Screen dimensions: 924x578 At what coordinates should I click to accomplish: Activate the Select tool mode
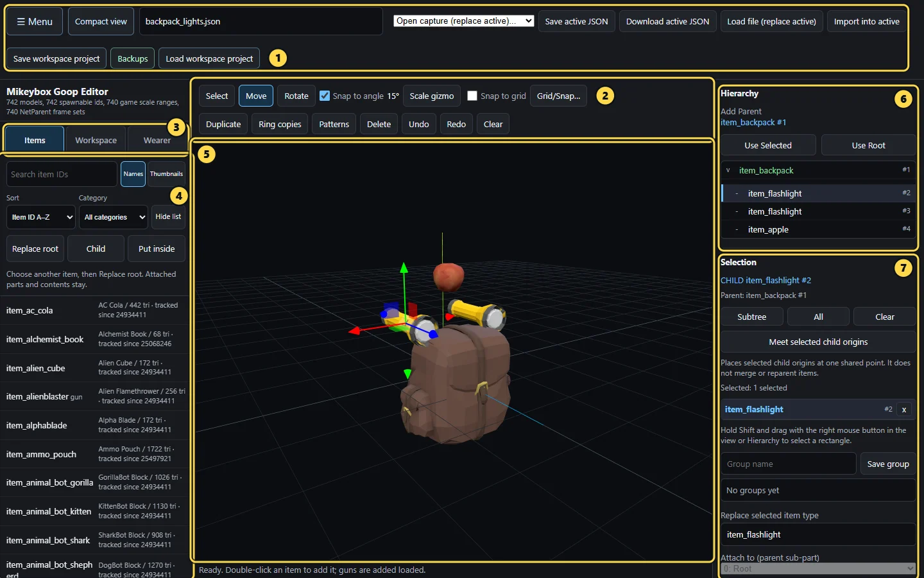tap(217, 96)
